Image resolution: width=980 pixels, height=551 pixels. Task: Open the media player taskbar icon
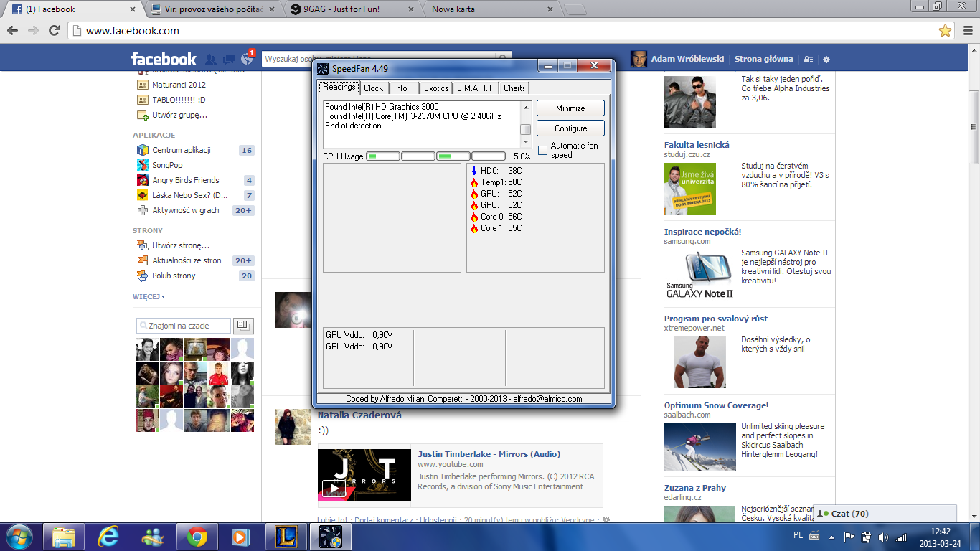click(x=241, y=537)
